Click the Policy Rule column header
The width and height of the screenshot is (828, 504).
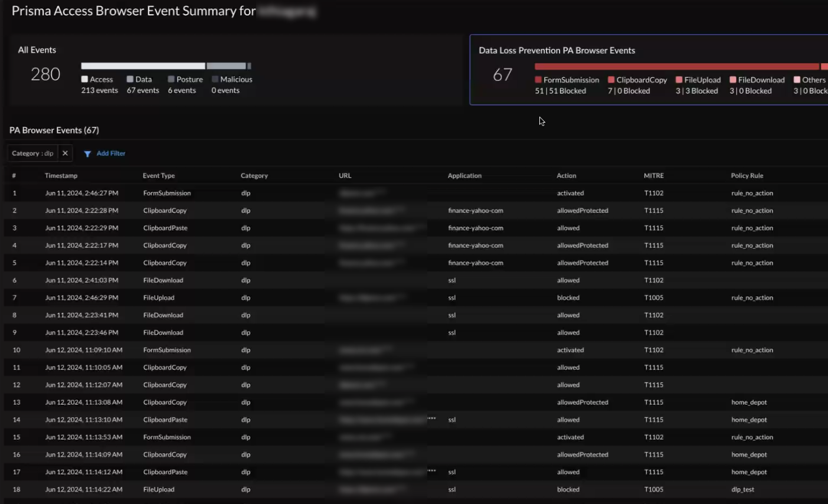(x=747, y=176)
